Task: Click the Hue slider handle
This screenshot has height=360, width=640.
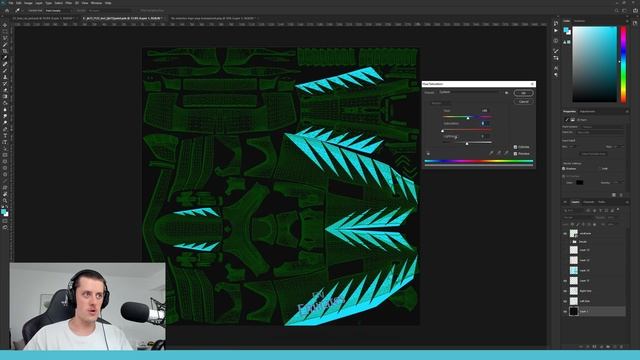Action: pos(468,118)
